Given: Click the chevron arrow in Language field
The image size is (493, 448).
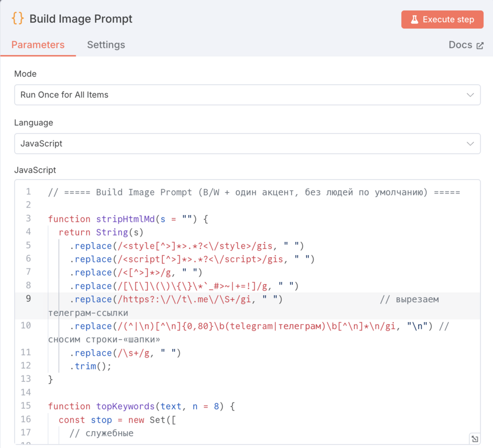Looking at the screenshot, I should (x=470, y=143).
